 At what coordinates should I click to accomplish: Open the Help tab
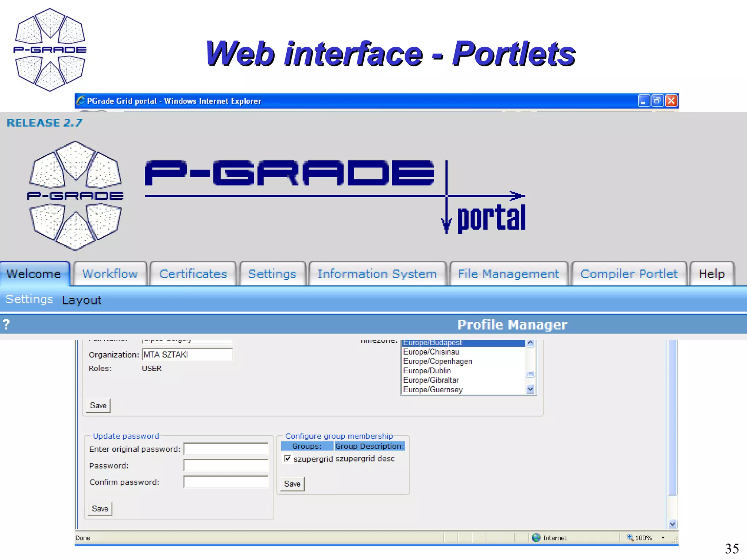coord(712,273)
